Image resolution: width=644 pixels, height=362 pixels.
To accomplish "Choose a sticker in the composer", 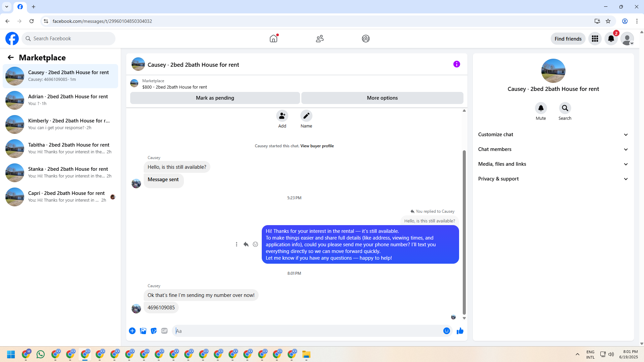I will [x=154, y=331].
